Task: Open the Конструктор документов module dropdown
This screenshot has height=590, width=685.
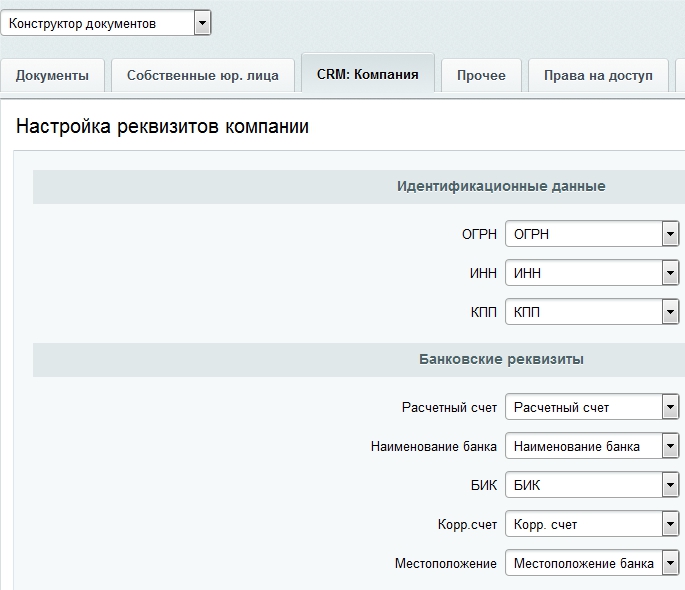Action: click(106, 23)
